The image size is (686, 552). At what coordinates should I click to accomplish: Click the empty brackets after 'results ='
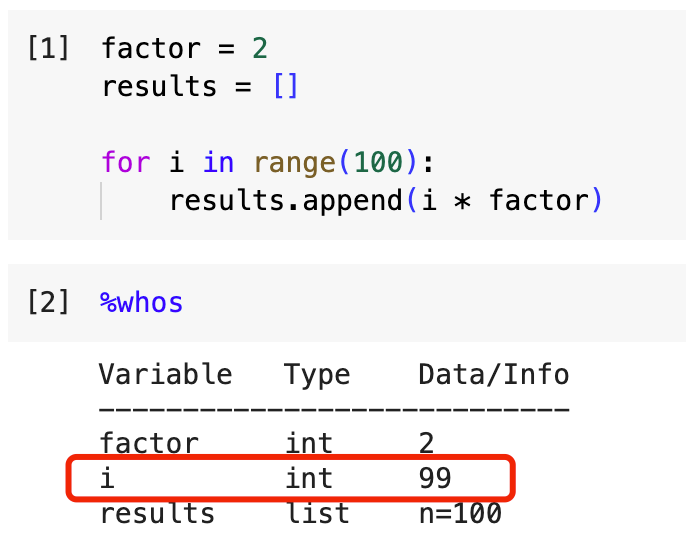[x=285, y=86]
